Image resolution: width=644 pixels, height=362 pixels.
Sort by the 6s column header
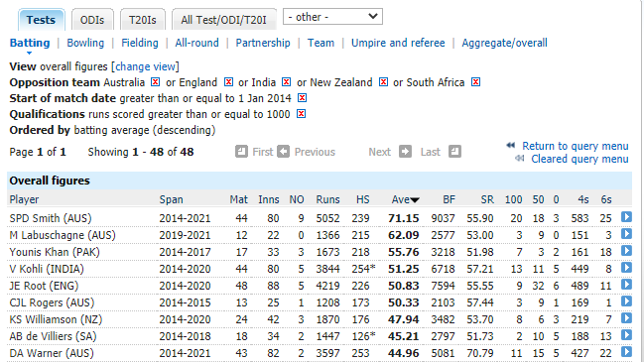click(606, 199)
